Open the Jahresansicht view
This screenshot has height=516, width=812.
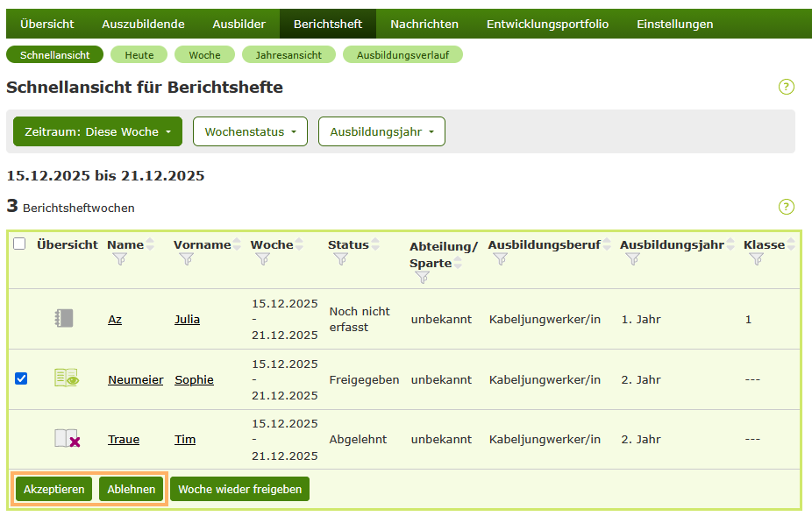click(x=290, y=53)
